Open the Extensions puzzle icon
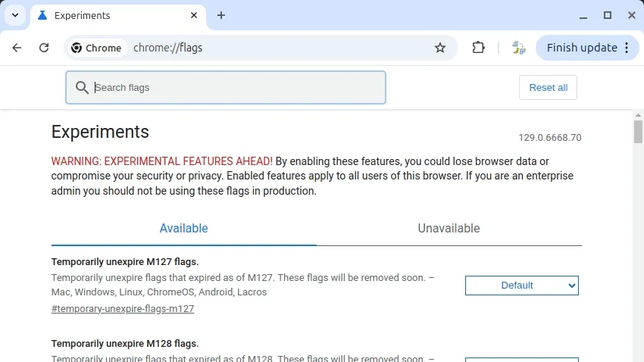Viewport: 644px width, 362px height. tap(478, 48)
